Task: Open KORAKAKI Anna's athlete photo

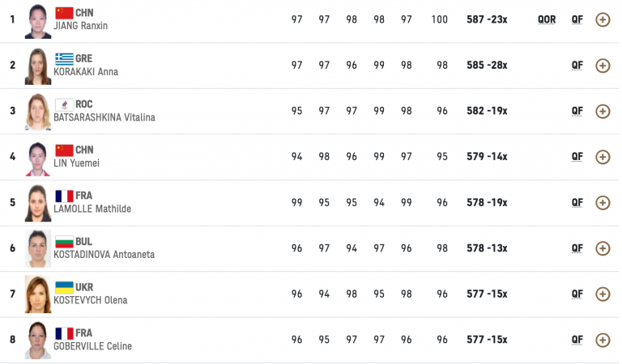Action: 37,66
